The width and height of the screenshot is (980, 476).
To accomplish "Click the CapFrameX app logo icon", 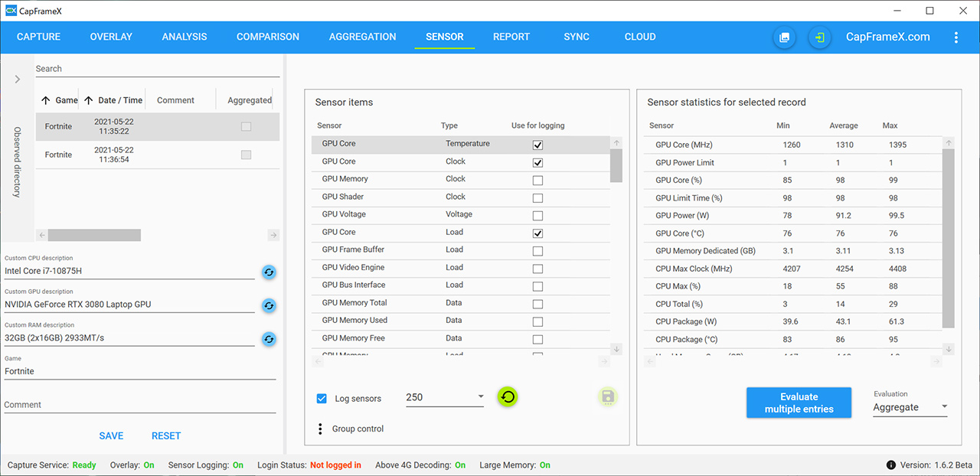I will point(11,11).
